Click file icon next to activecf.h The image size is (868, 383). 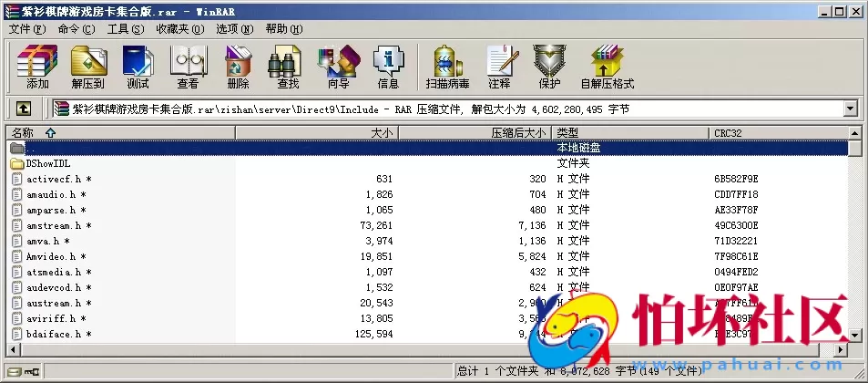(17, 179)
